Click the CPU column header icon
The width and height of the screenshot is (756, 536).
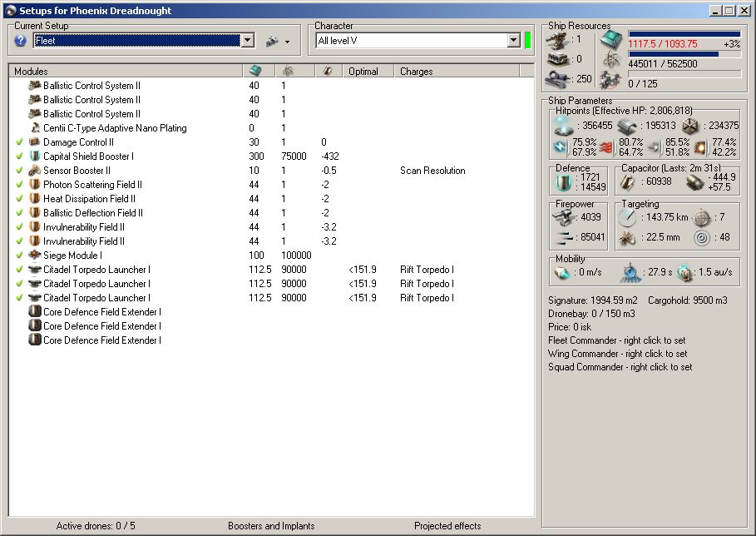pyautogui.click(x=255, y=71)
